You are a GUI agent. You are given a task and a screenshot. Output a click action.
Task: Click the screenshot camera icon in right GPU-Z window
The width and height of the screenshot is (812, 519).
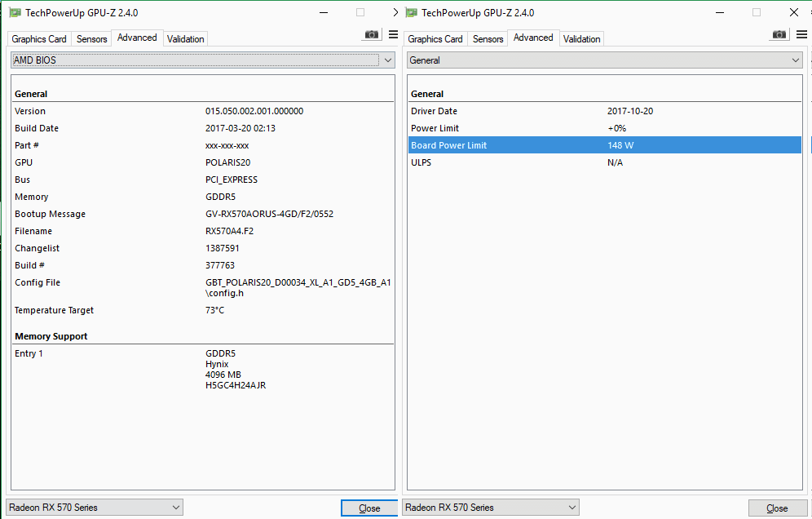pyautogui.click(x=779, y=34)
